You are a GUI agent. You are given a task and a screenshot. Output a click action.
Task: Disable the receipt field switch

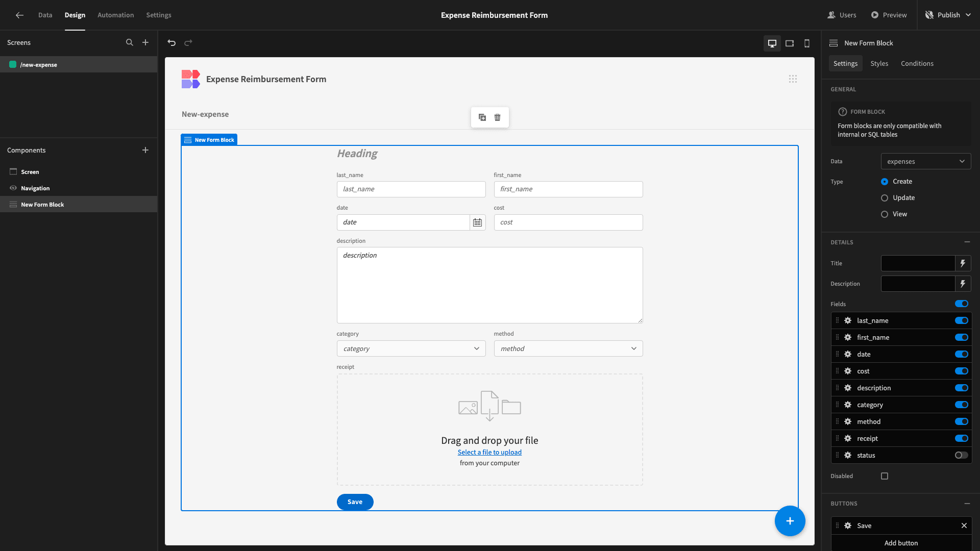tap(962, 438)
